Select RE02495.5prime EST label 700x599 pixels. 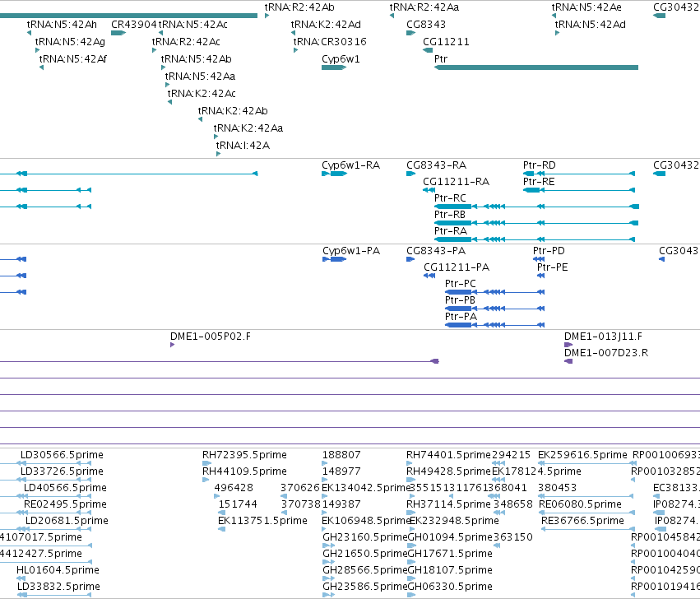(65, 504)
